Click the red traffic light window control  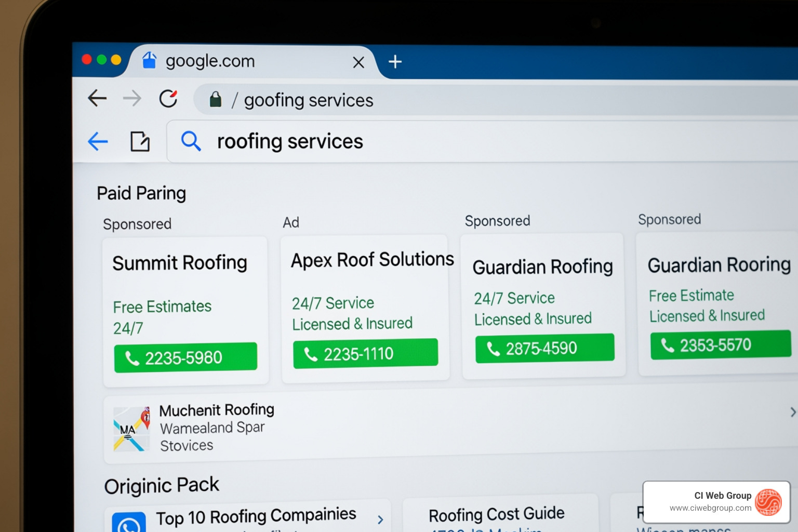(x=86, y=59)
